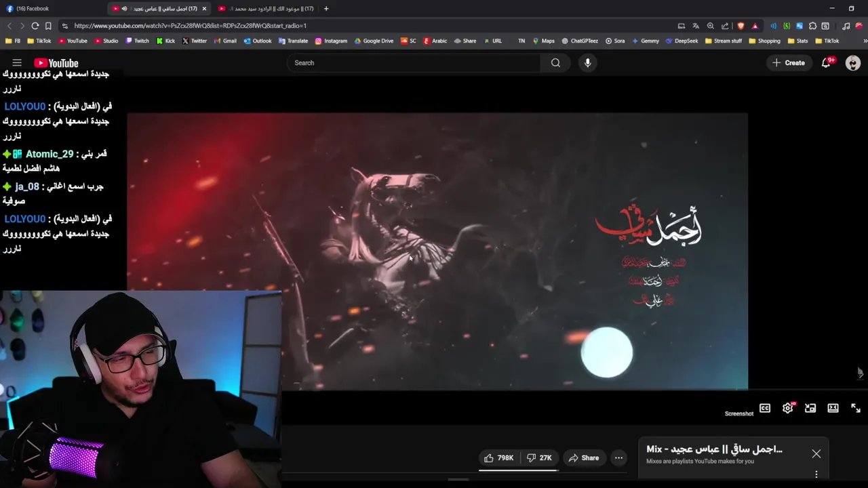
Task: Open the Gemmy bookmark
Action: [645, 41]
